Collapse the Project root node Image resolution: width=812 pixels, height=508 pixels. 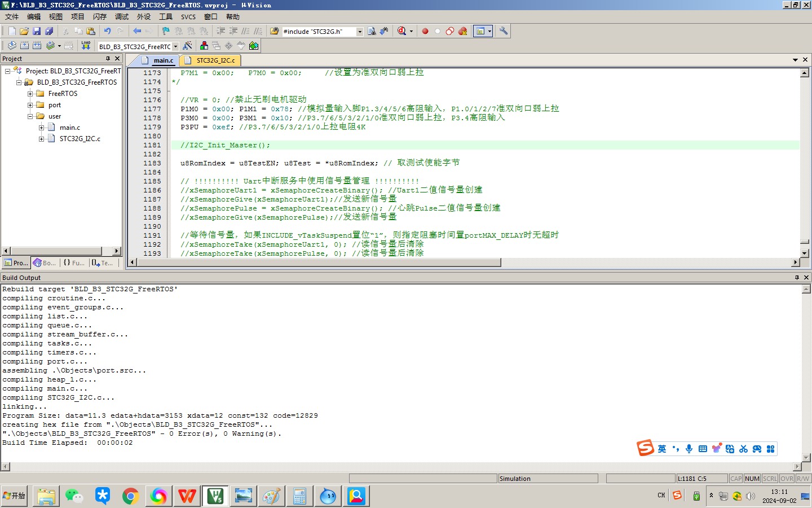(x=7, y=71)
